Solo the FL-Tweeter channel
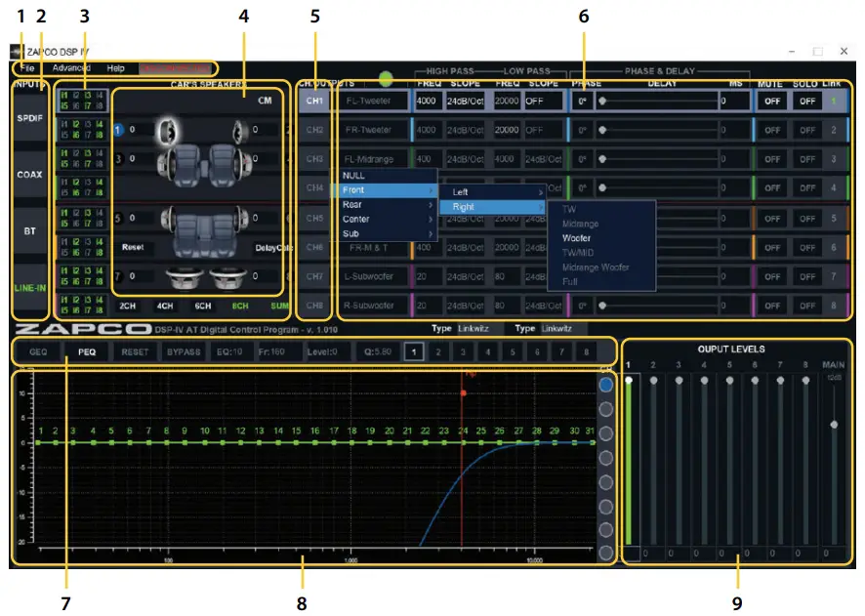This screenshot has width=865, height=616. (x=806, y=101)
